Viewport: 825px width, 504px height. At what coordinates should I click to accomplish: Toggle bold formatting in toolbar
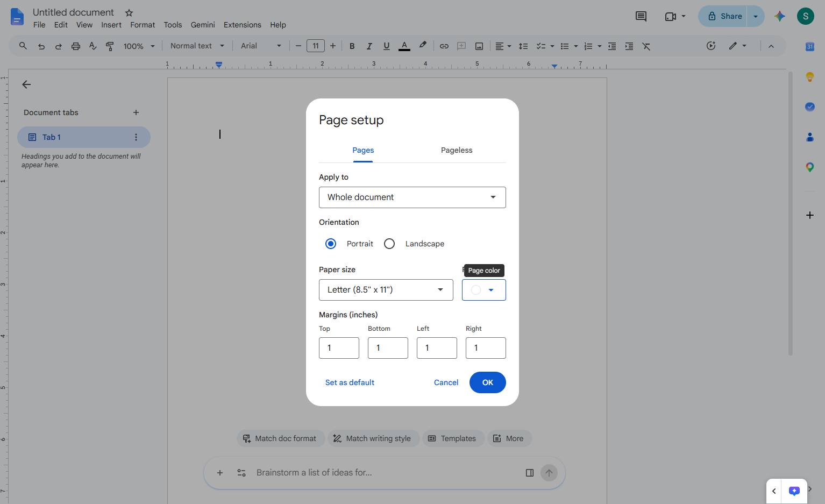[x=352, y=46]
